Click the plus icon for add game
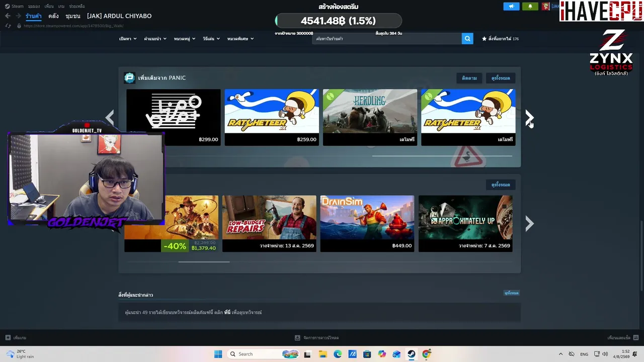This screenshot has height=362, width=644. click(x=8, y=338)
